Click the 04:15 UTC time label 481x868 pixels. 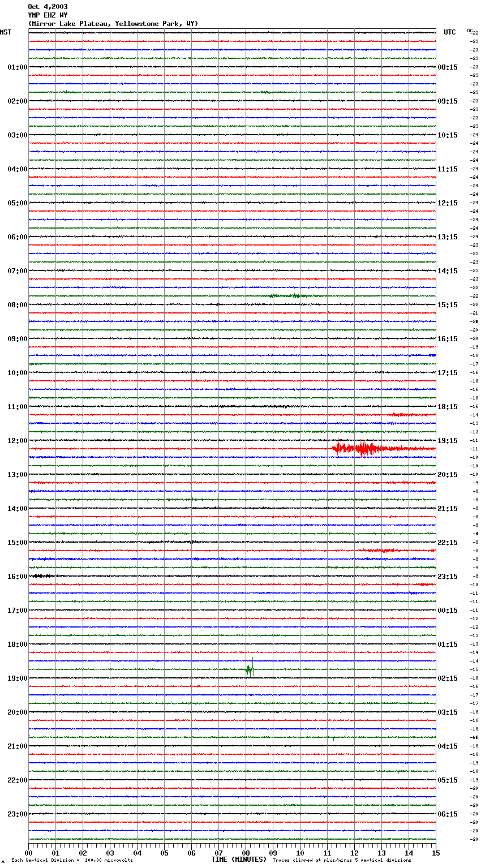tap(448, 746)
